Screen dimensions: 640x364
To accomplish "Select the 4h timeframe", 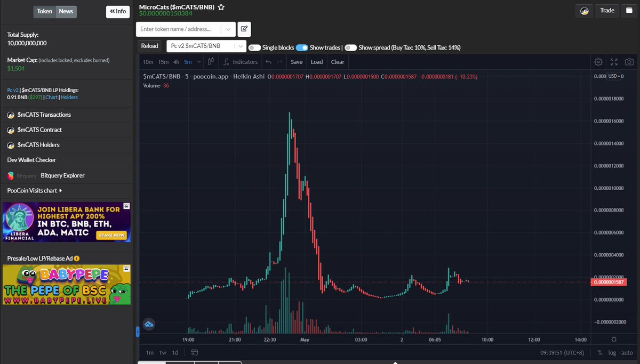I will [177, 62].
